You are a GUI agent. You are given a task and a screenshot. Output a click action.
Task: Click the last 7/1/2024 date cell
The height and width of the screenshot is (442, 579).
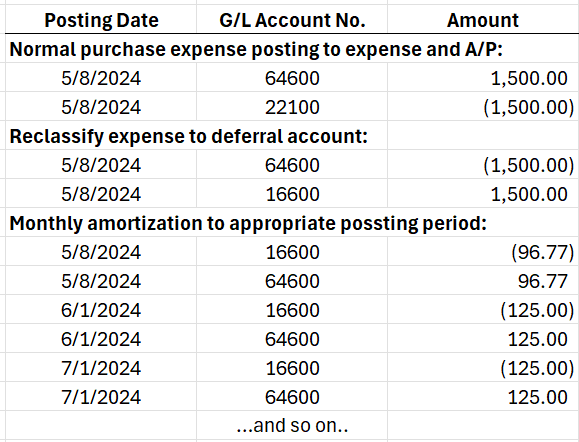tap(101, 397)
